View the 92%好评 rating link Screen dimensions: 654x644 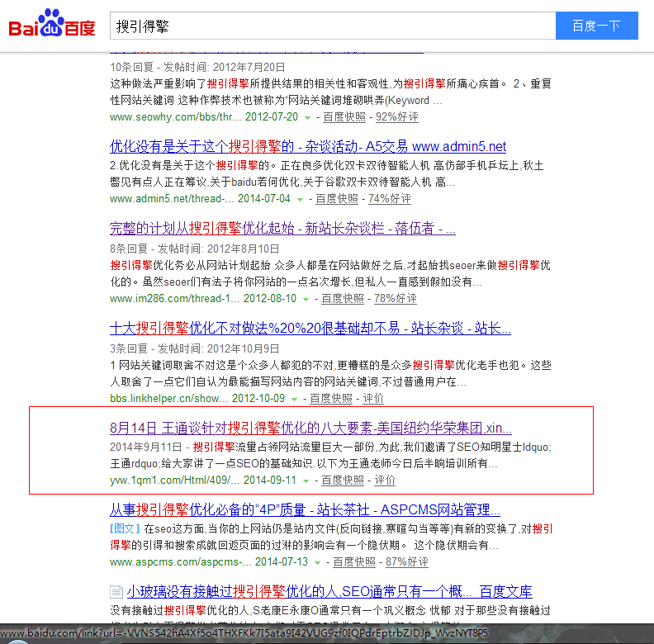(397, 117)
